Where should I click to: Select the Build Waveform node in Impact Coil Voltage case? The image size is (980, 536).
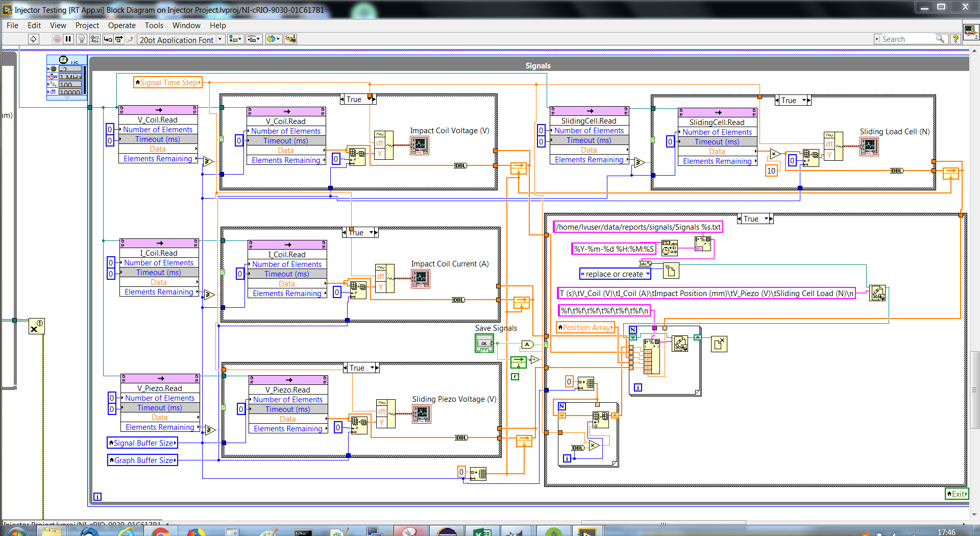point(383,145)
